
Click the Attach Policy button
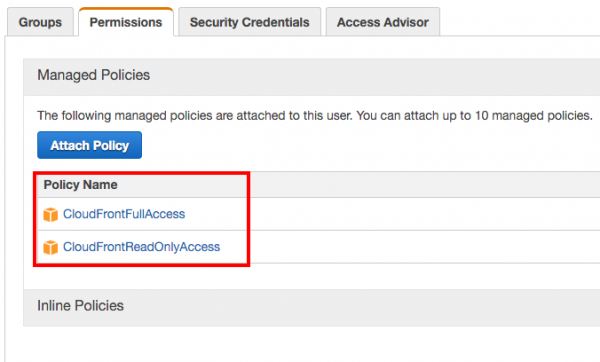pos(90,145)
